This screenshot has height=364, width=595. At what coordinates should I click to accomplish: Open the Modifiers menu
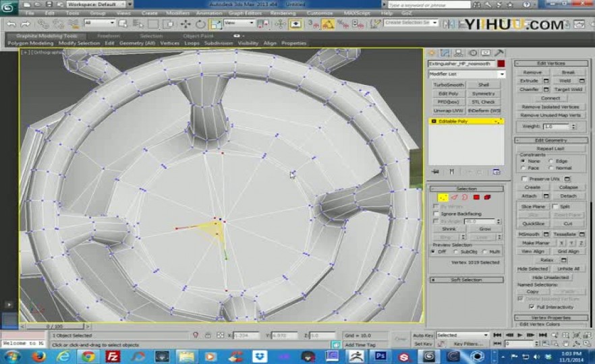tap(177, 13)
